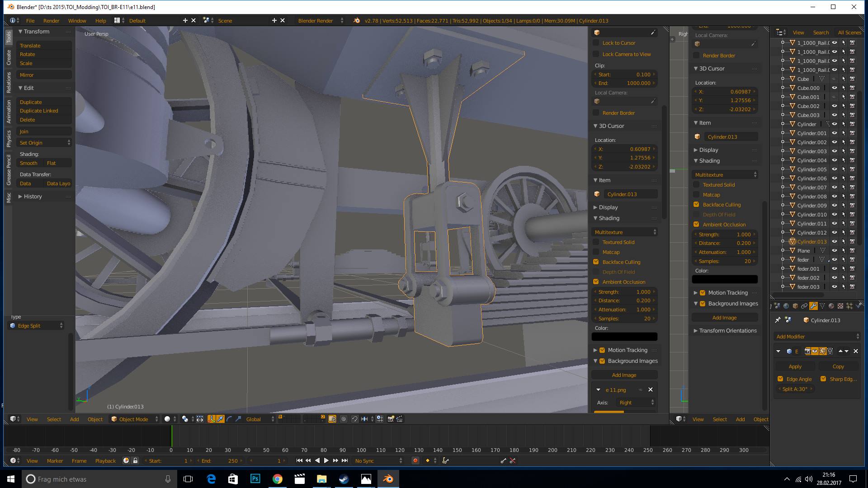Toggle modifier render camera icon

[x=807, y=351]
